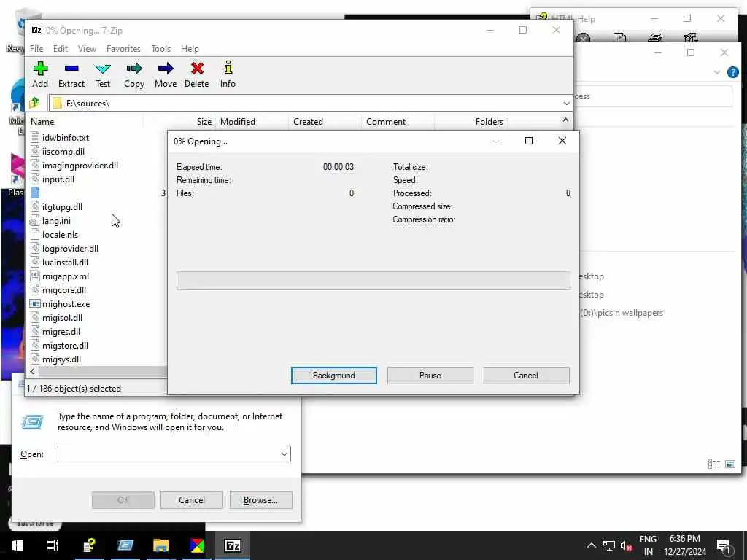Viewport: 747px width, 560px height.
Task: Sort by the Name column header
Action: point(85,122)
